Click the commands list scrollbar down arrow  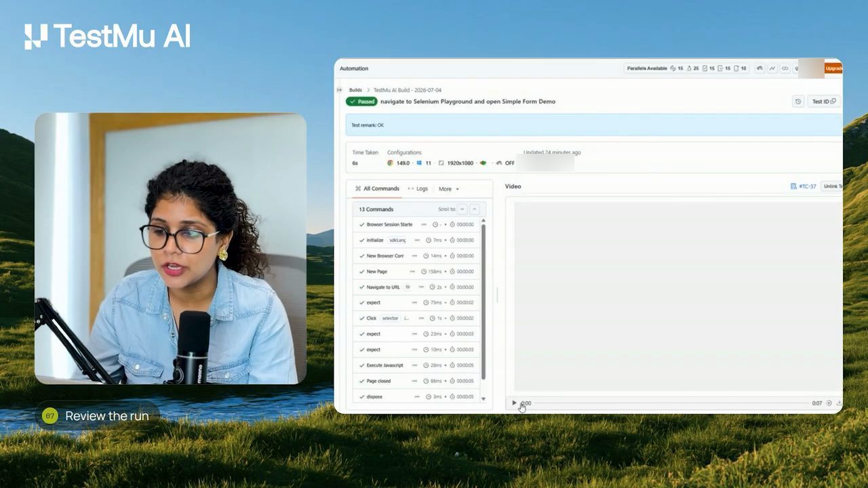click(x=484, y=399)
